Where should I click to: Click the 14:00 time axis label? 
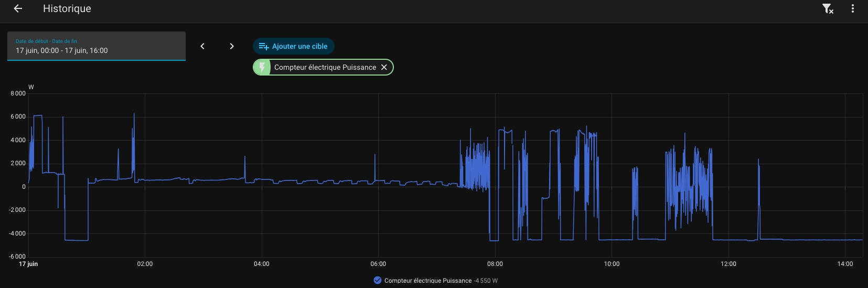point(845,264)
